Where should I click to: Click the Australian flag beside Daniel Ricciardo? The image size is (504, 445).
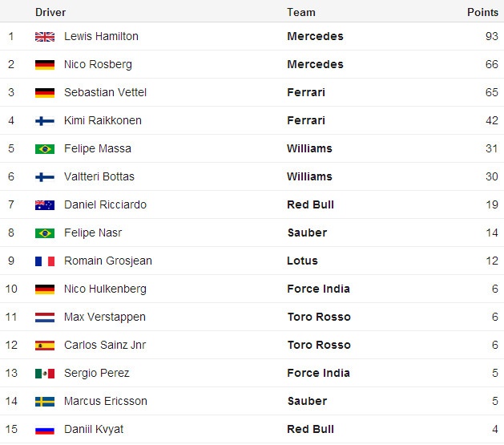tap(45, 204)
